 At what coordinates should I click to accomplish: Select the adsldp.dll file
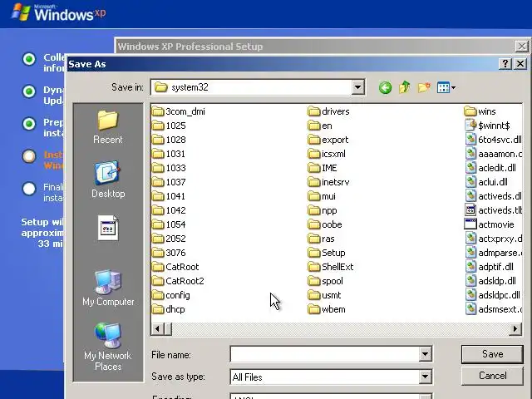tap(490, 281)
